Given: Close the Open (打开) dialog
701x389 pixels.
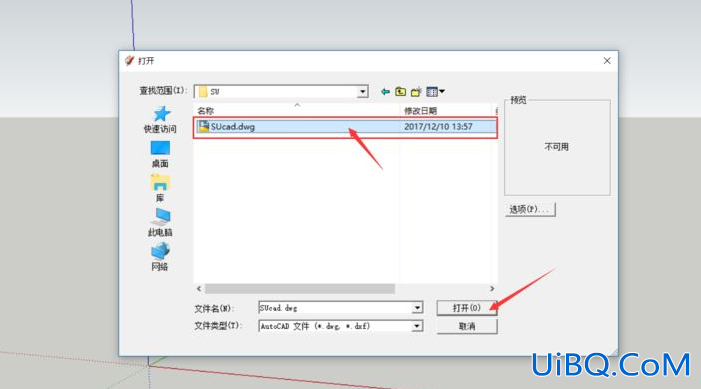Looking at the screenshot, I should point(607,61).
